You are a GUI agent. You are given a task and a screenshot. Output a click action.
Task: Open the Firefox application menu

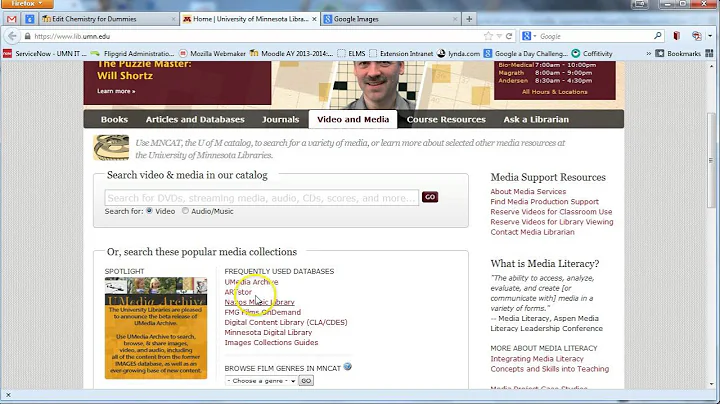(x=27, y=4)
